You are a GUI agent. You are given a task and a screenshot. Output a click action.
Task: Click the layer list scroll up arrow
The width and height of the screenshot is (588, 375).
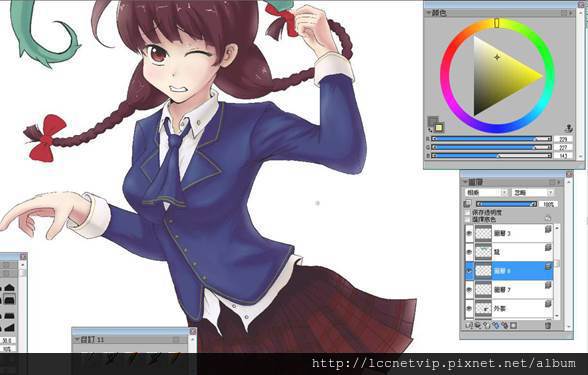tap(557, 228)
